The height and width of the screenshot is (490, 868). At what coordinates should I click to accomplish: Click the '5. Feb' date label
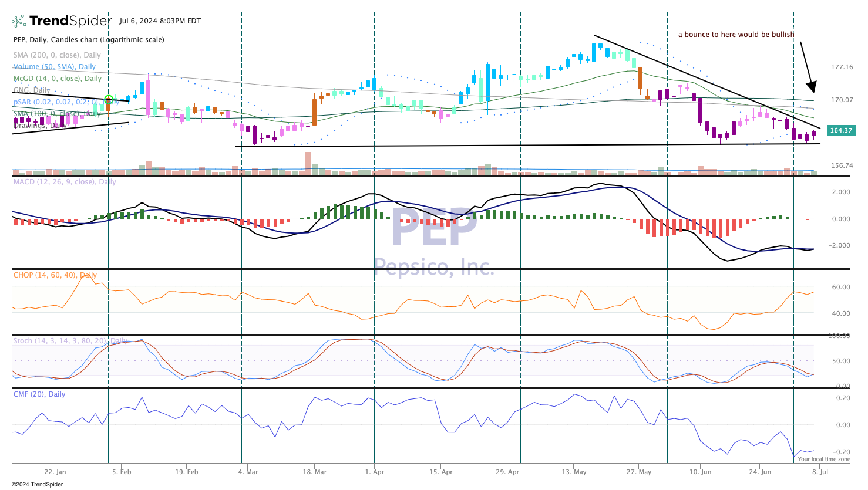coord(122,472)
